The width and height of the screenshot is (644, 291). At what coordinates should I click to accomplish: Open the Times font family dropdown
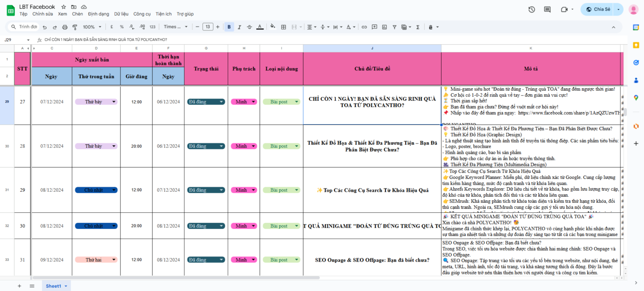[x=176, y=27]
